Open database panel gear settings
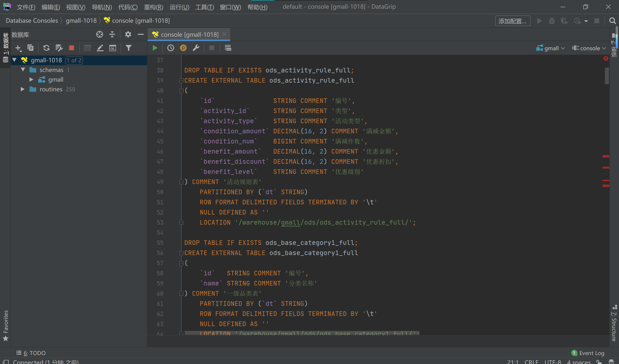Viewport: 619px width, 364px height. click(128, 34)
